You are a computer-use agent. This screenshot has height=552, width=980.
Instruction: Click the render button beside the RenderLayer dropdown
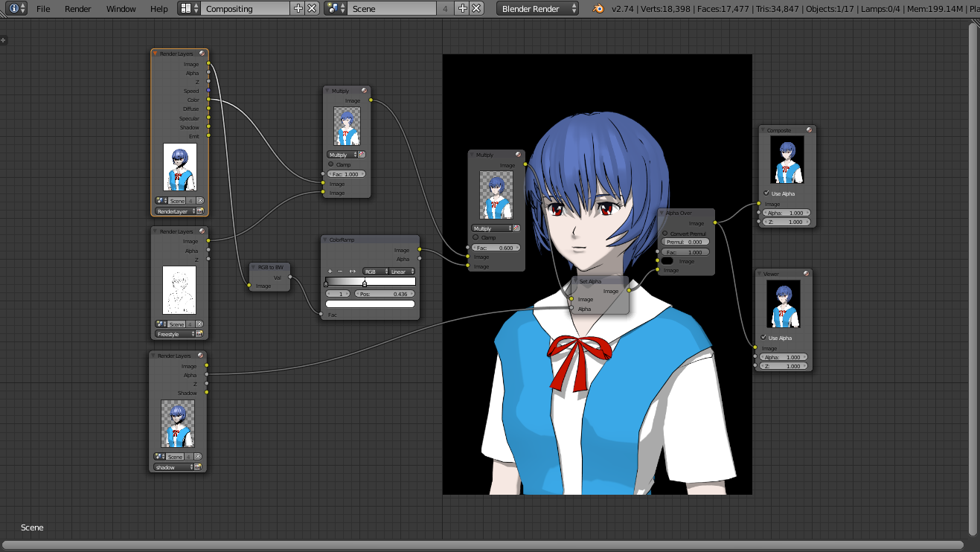click(x=200, y=211)
